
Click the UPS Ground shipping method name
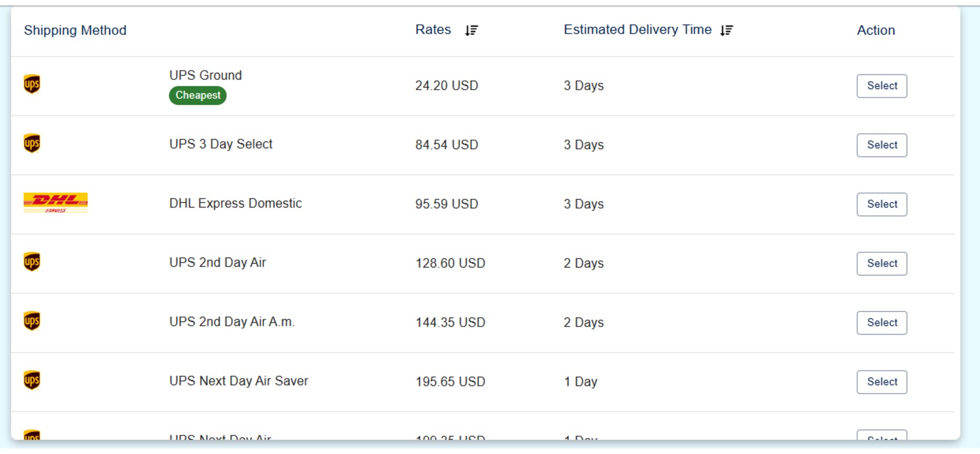pos(204,75)
